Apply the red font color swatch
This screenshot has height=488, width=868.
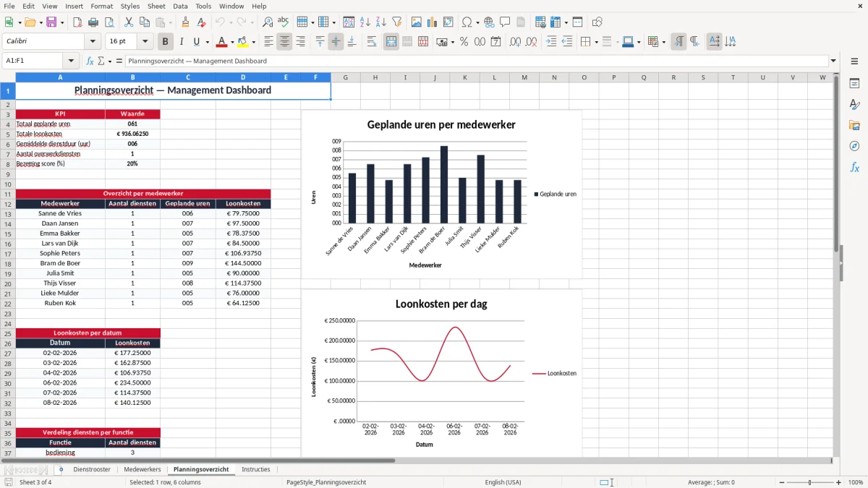(221, 42)
